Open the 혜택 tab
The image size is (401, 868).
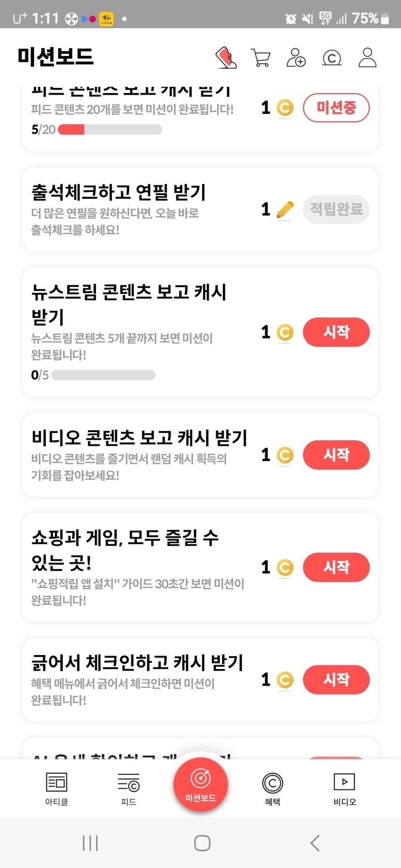(272, 788)
